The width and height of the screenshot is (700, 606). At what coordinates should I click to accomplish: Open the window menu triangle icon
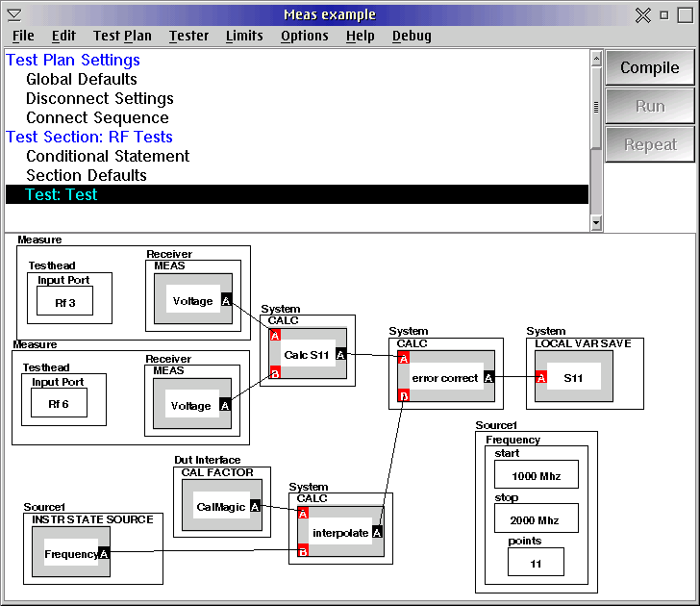click(14, 15)
